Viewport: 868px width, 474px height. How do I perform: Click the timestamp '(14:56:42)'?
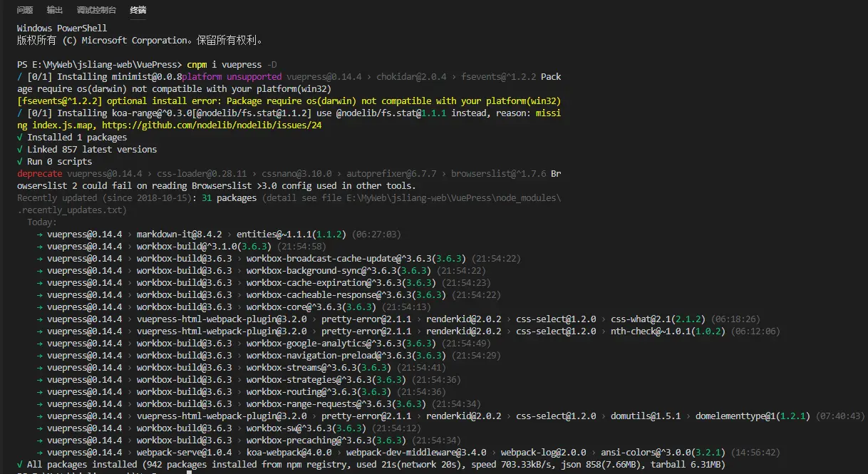(755, 452)
